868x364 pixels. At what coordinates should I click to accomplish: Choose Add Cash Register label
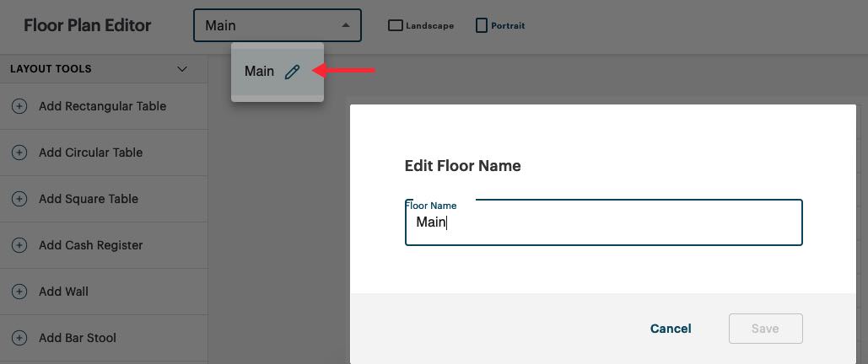pyautogui.click(x=91, y=245)
